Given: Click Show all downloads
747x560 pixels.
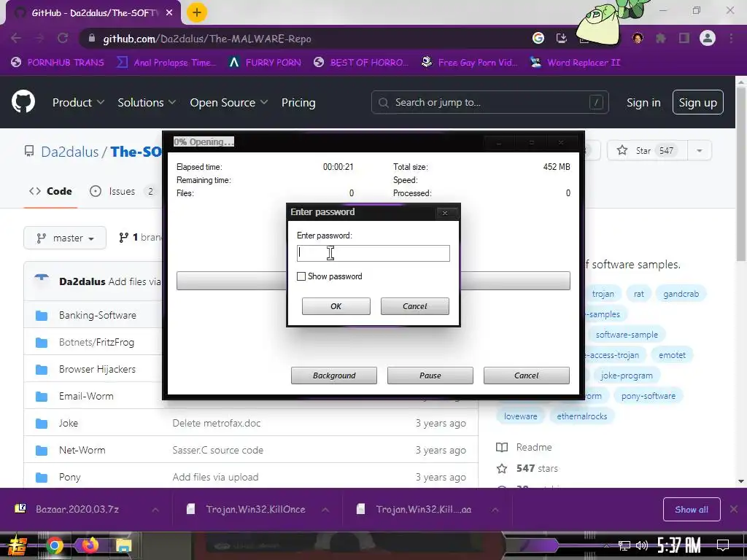Looking at the screenshot, I should [692, 510].
